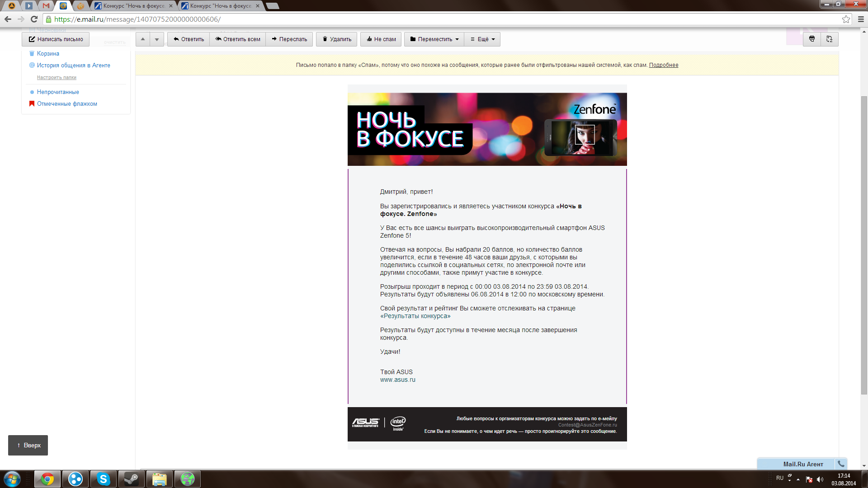
Task: Click the volume speaker tray icon
Action: (820, 479)
